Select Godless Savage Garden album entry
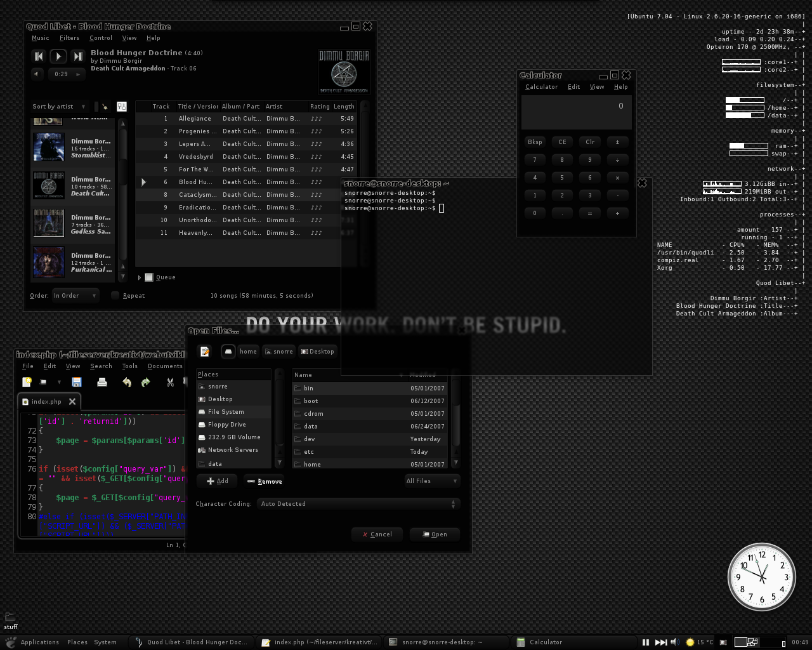This screenshot has width=812, height=650. [x=73, y=224]
